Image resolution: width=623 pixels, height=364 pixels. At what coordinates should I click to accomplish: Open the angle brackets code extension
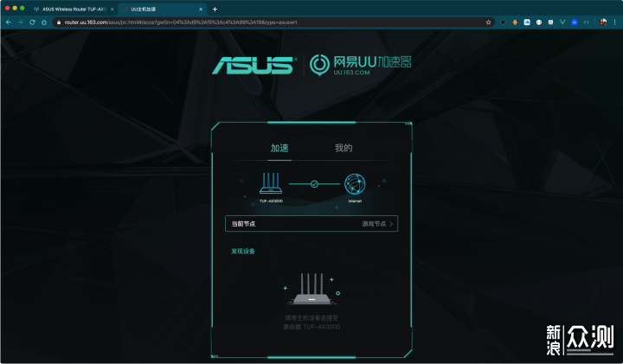586,22
